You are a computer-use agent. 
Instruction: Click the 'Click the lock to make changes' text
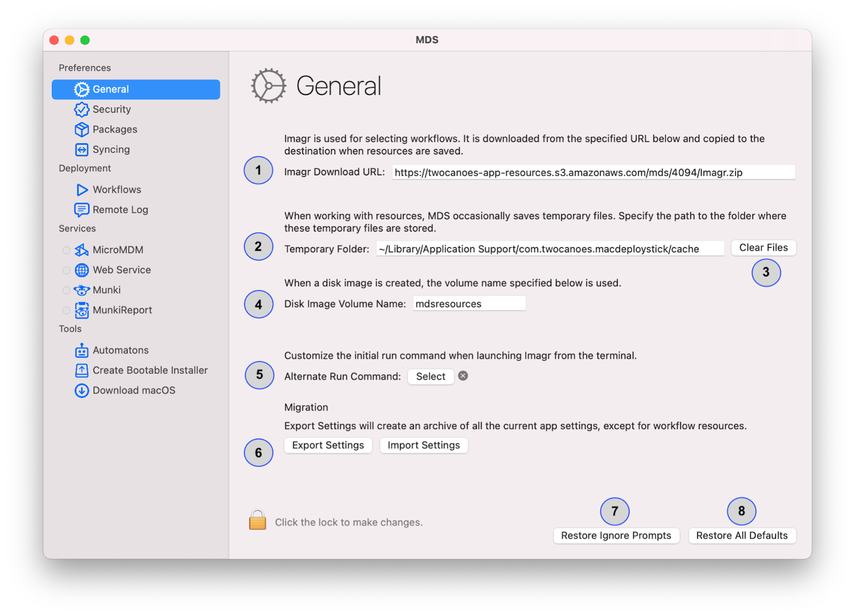point(348,523)
